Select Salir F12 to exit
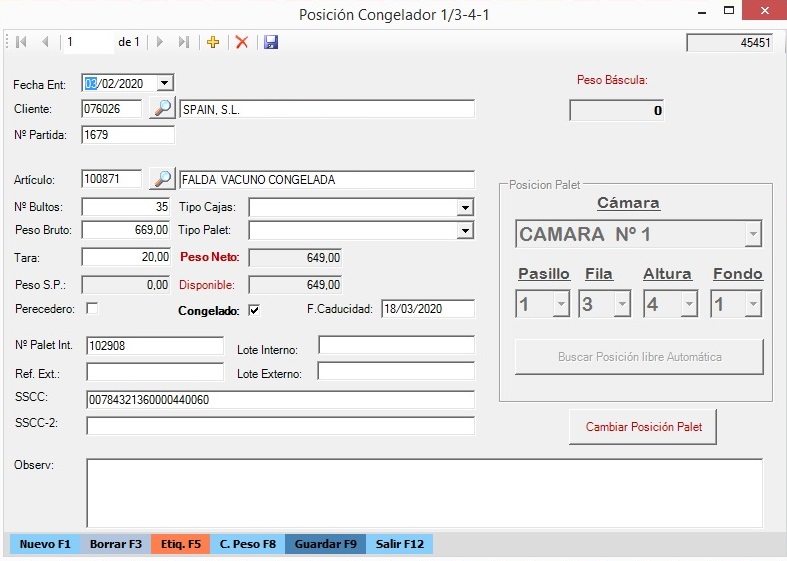Viewport: 787px width, 561px height. pos(400,544)
